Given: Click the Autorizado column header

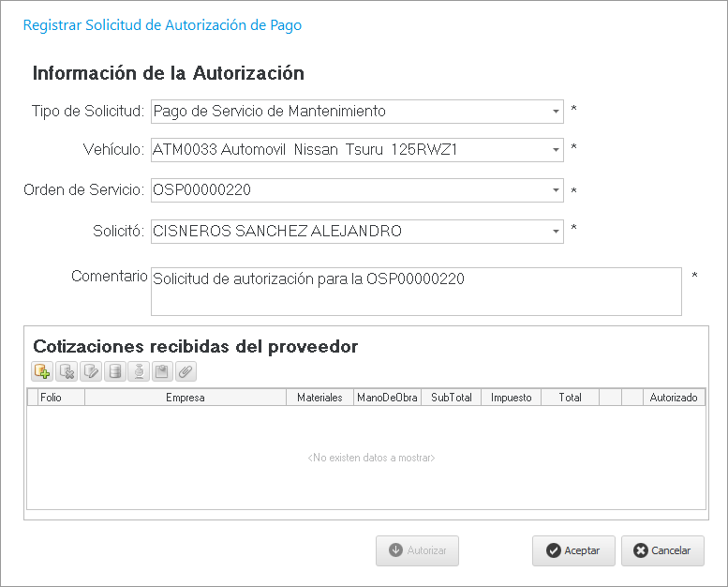Looking at the screenshot, I should tap(674, 398).
